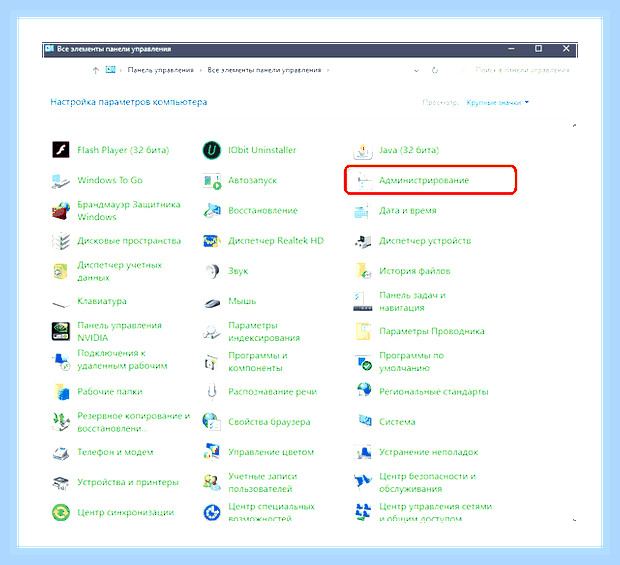Open the Крупные значки view dropdown
Image resolution: width=620 pixels, height=565 pixels.
497,103
